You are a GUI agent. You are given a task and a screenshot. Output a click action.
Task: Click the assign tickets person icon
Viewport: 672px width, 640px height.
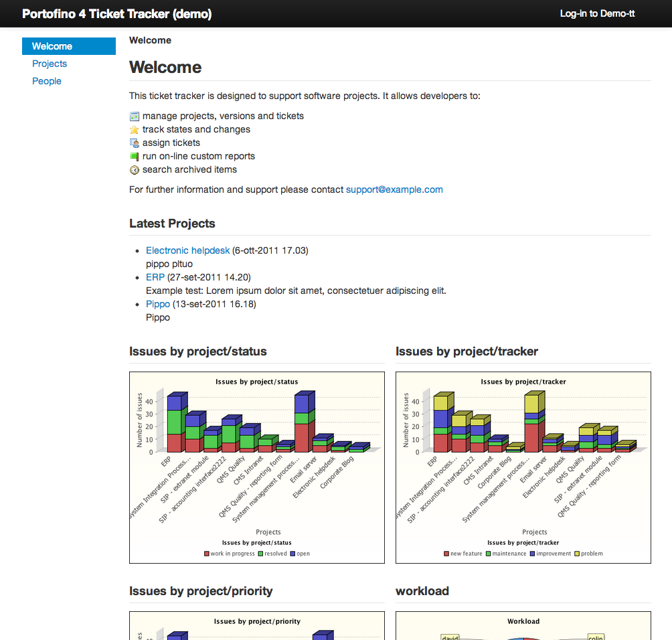pos(133,143)
